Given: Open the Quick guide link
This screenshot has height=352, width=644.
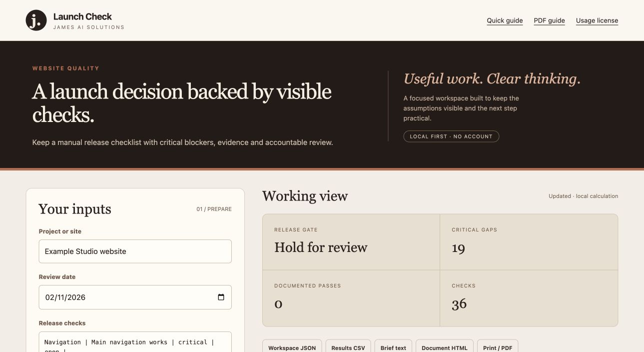Looking at the screenshot, I should tap(505, 20).
